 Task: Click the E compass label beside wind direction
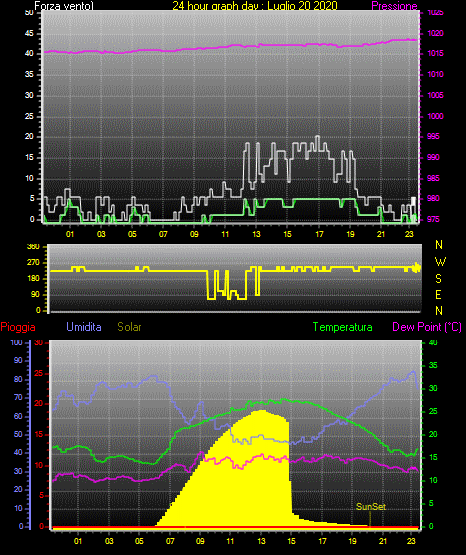click(438, 294)
